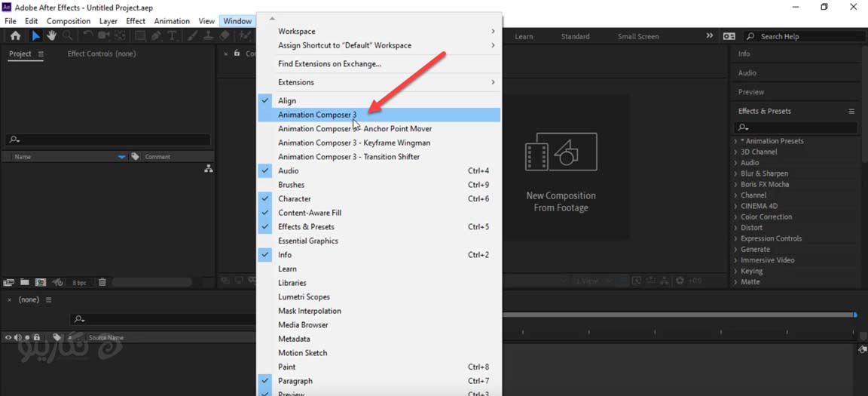The image size is (868, 396).
Task: Switch to the Small Screen workspace
Action: (x=638, y=36)
